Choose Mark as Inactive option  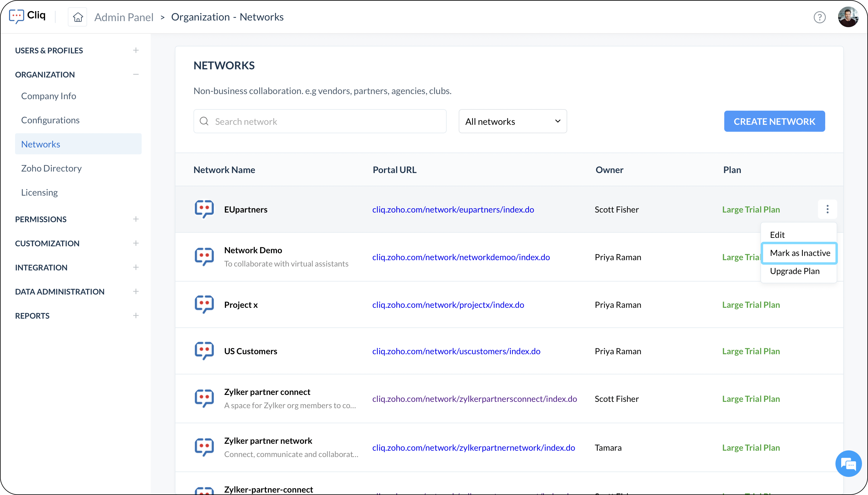tap(799, 253)
